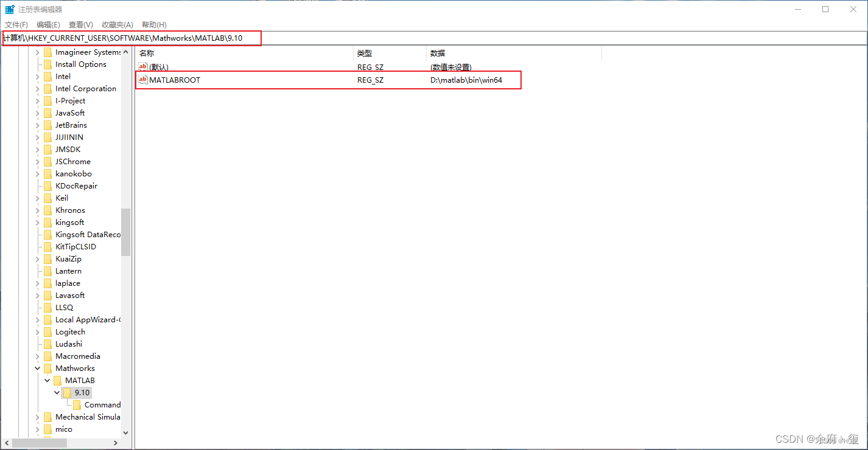
Task: Expand the Mechanical Simulation key
Action: pyautogui.click(x=38, y=417)
